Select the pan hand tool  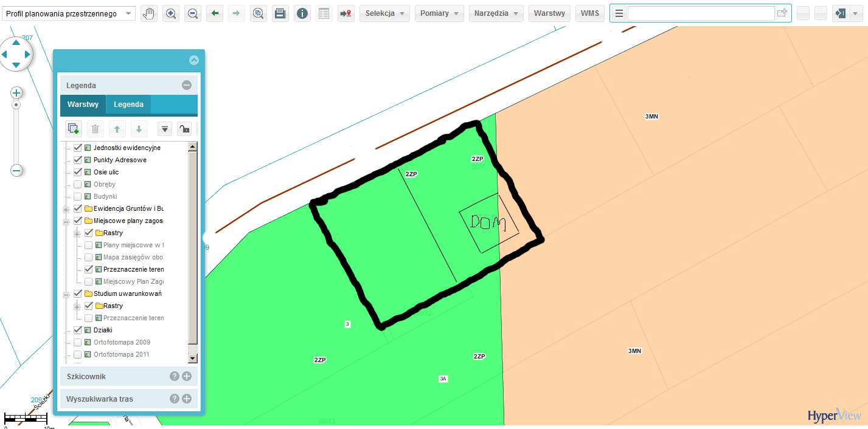149,13
